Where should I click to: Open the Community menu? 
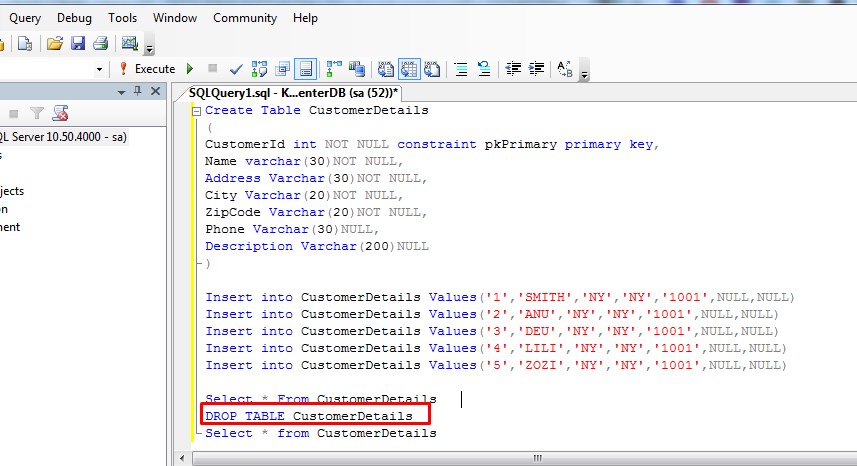coord(245,18)
